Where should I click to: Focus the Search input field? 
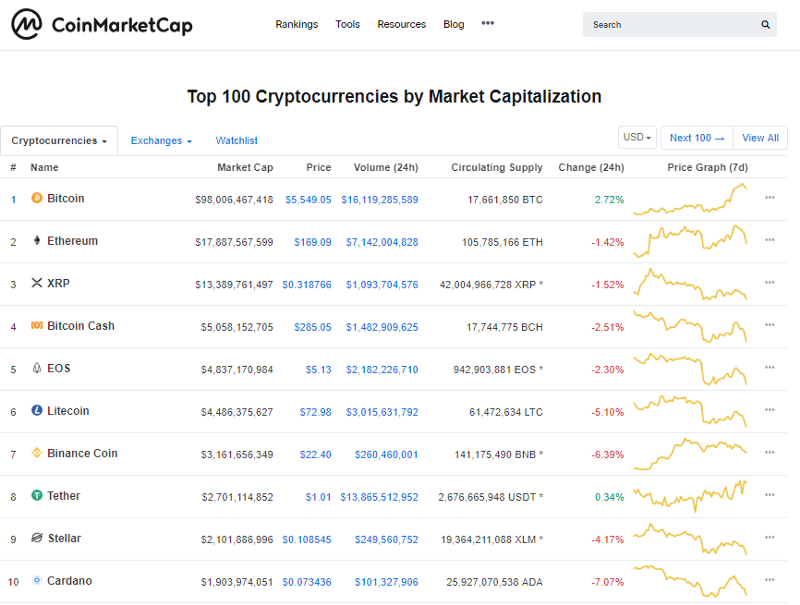pyautogui.click(x=673, y=24)
